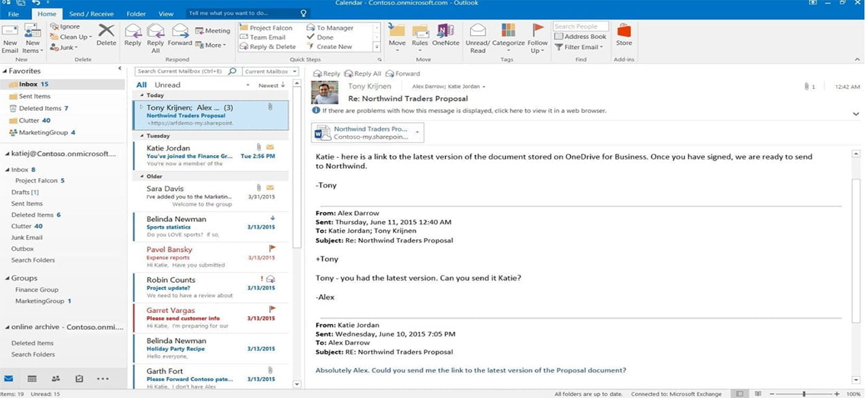The image size is (868, 398).
Task: Click the Search People box
Action: click(580, 27)
